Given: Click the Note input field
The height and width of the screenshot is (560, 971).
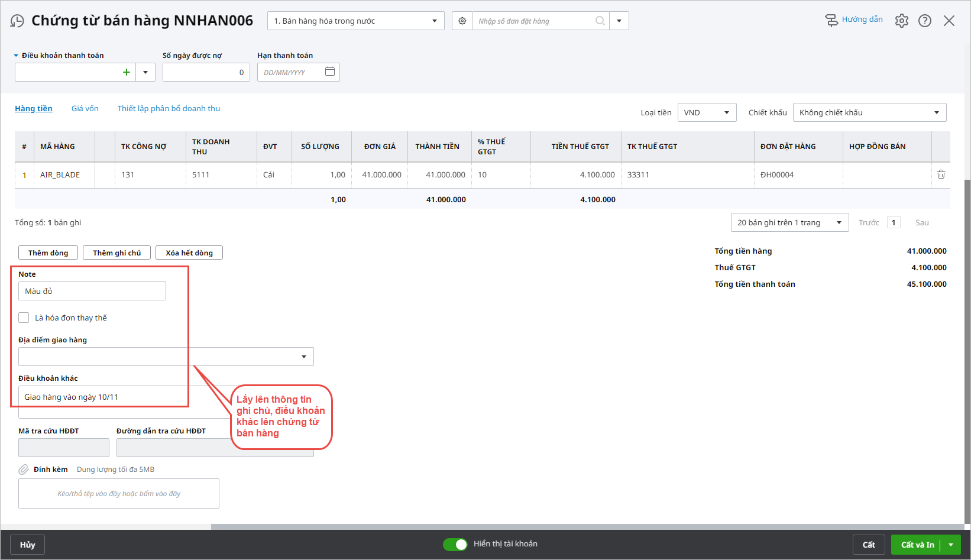Looking at the screenshot, I should point(92,291).
